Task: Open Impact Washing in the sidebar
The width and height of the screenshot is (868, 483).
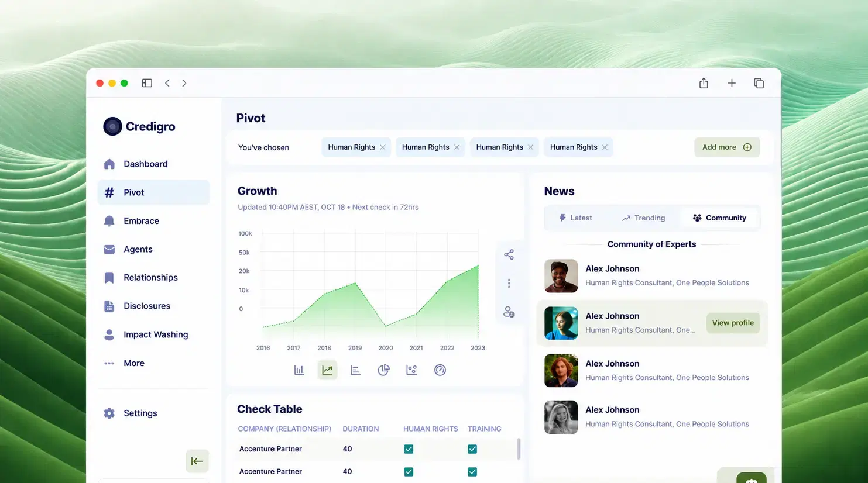Action: 153,334
